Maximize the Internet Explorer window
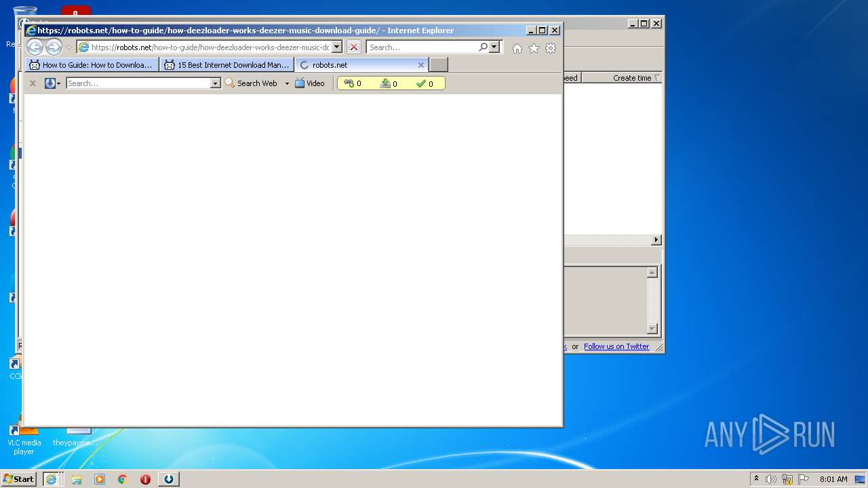This screenshot has width=868, height=488. (542, 30)
